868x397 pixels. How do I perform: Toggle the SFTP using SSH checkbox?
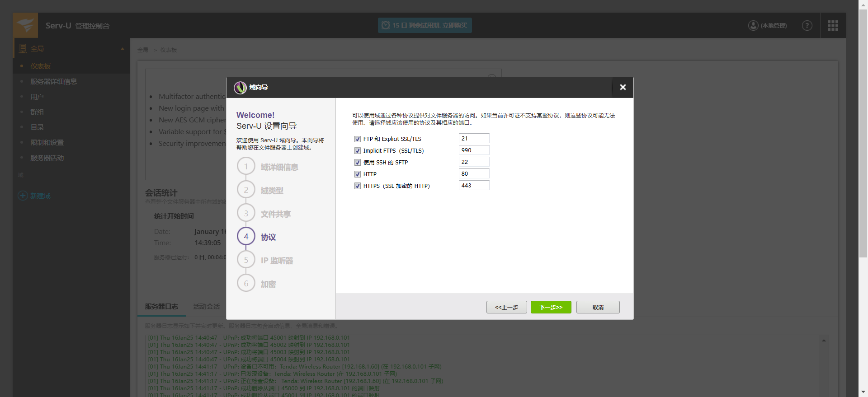[358, 163]
